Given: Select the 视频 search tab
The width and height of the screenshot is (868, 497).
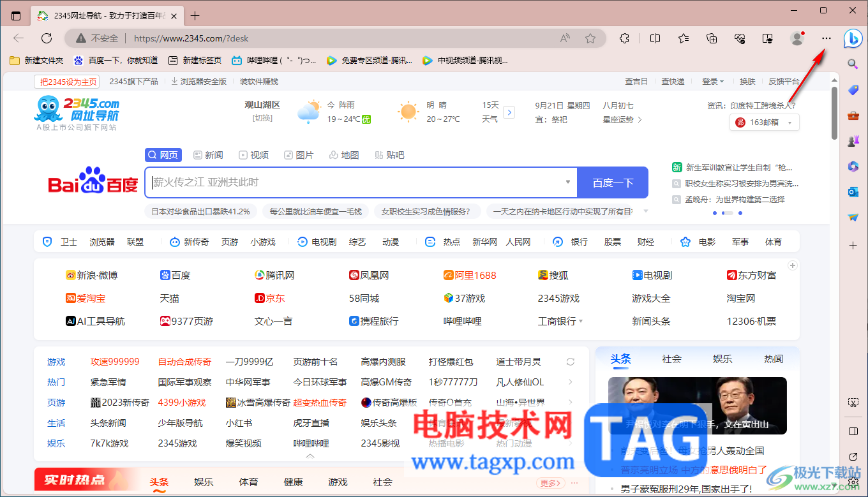Looking at the screenshot, I should click(x=253, y=155).
